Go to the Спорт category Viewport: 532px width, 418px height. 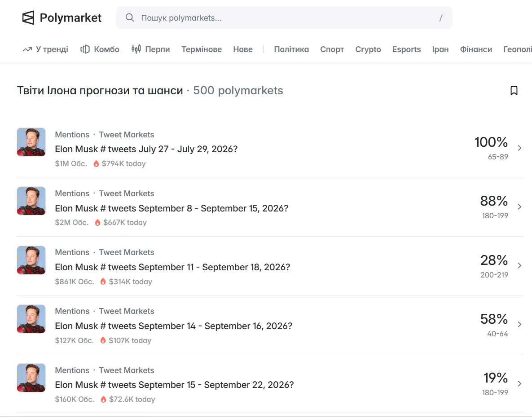332,49
